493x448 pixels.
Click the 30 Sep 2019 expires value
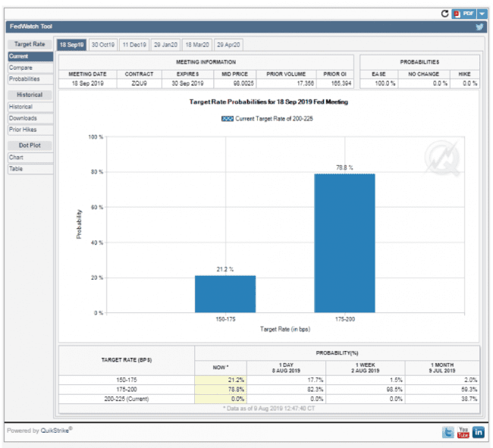pos(187,83)
